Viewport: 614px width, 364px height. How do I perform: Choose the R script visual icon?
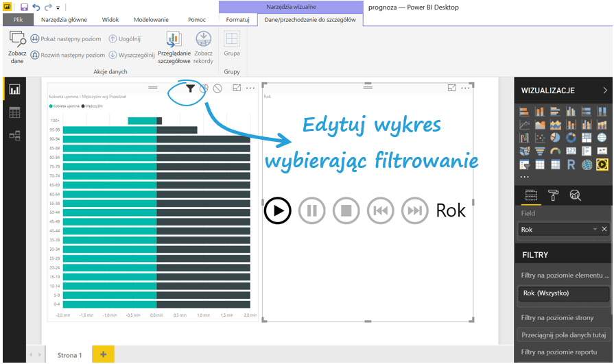[x=571, y=165]
